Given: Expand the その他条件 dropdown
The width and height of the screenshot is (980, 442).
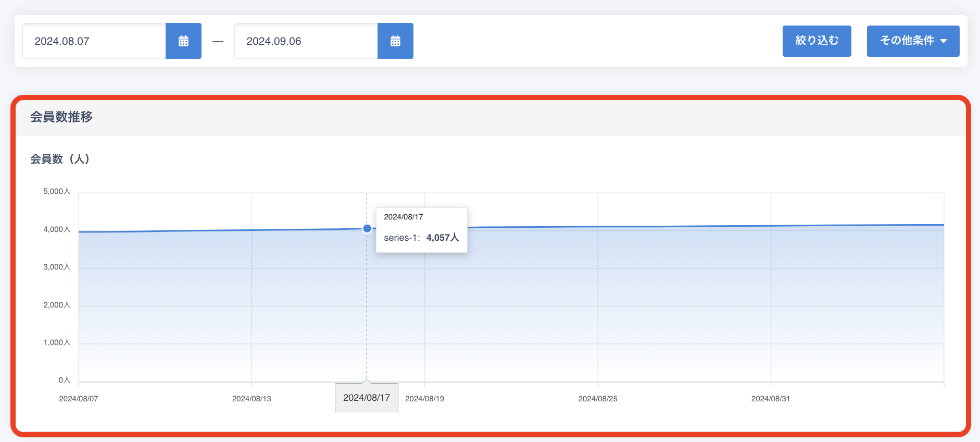Looking at the screenshot, I should 912,41.
